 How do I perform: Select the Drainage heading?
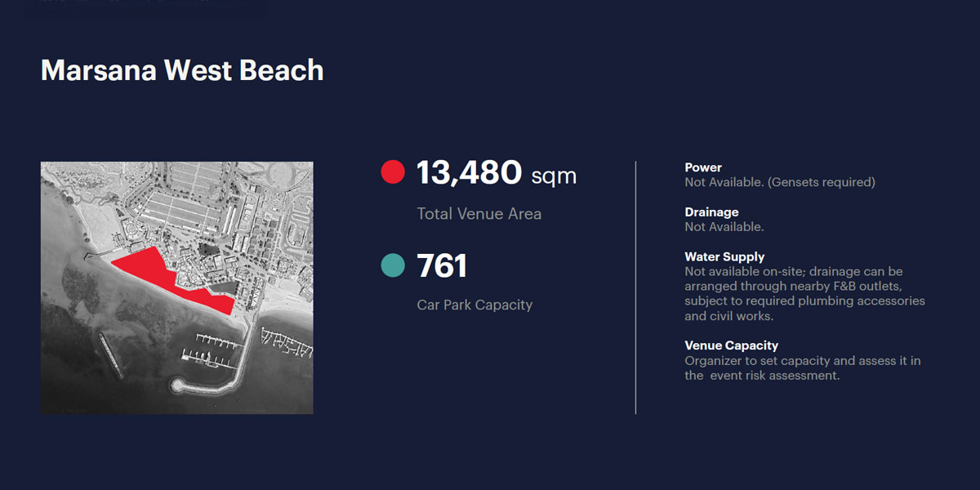click(x=711, y=212)
